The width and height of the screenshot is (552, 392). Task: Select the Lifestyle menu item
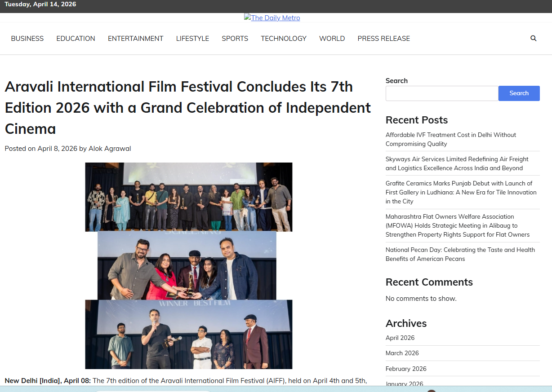coord(192,39)
